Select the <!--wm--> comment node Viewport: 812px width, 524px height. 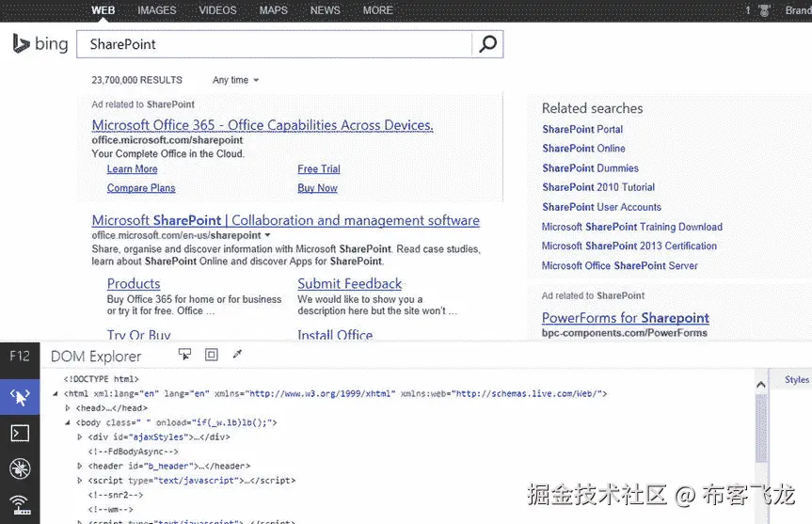point(110,510)
